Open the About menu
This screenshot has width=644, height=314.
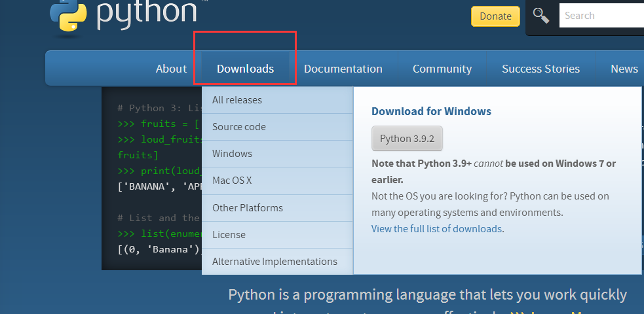tap(171, 69)
